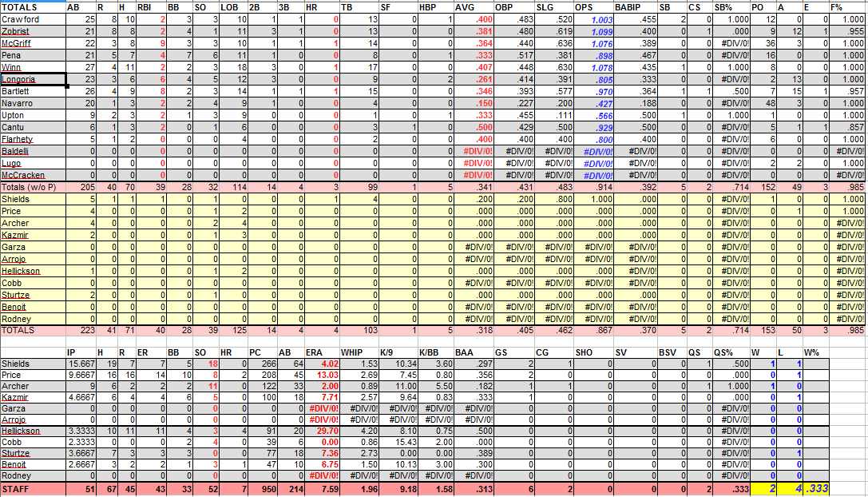
Task: Click the F% column header
Action: (847, 7)
